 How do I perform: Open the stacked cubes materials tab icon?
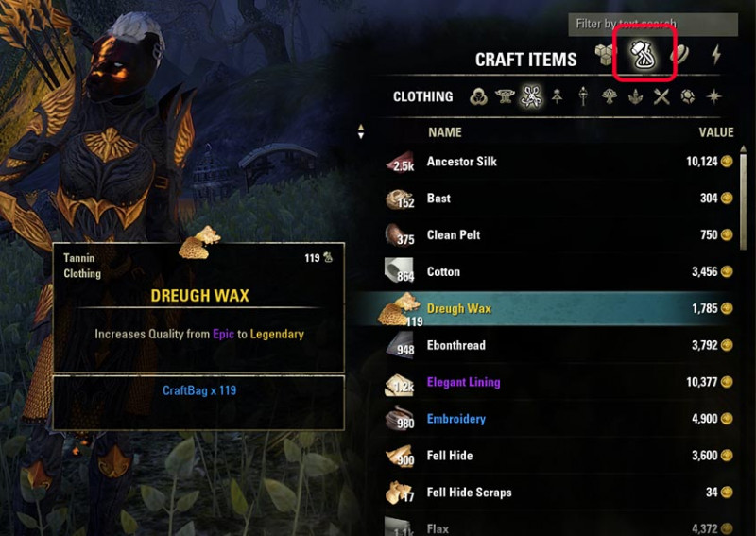point(605,54)
